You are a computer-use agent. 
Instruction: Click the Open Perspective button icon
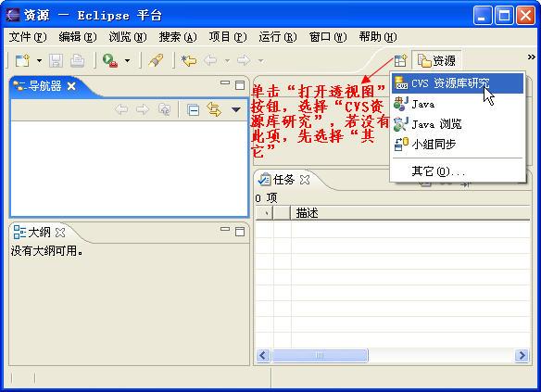tap(400, 61)
